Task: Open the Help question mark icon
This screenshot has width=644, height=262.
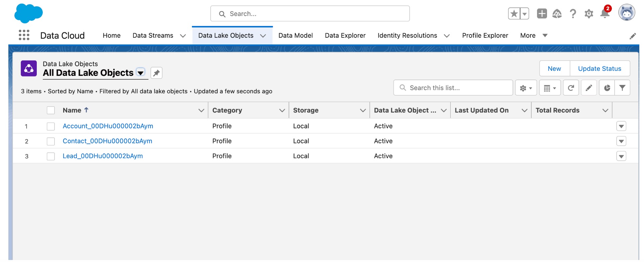Action: click(573, 14)
